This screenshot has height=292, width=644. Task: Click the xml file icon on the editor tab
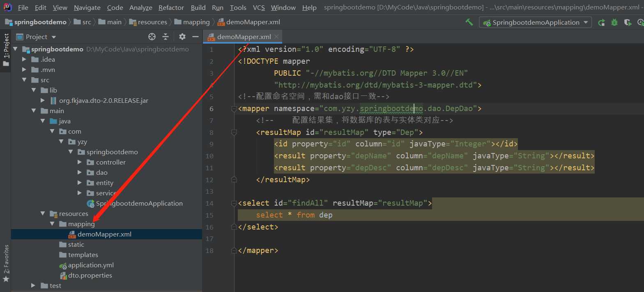click(x=211, y=37)
